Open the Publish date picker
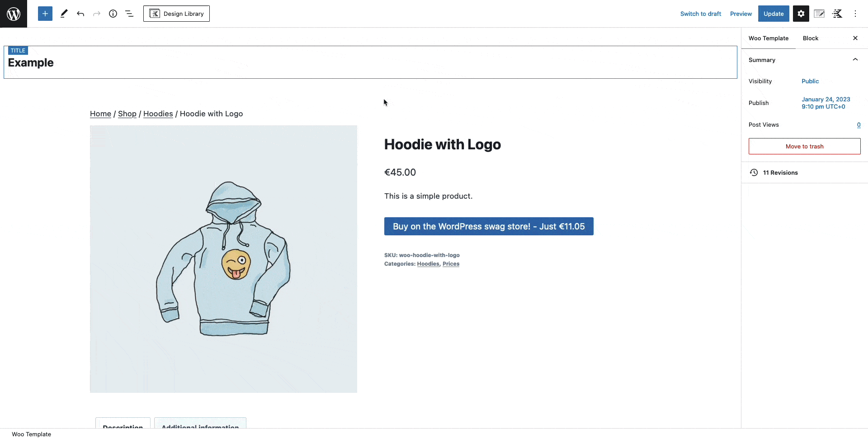Screen dimensions: 868x439 pyautogui.click(x=826, y=103)
